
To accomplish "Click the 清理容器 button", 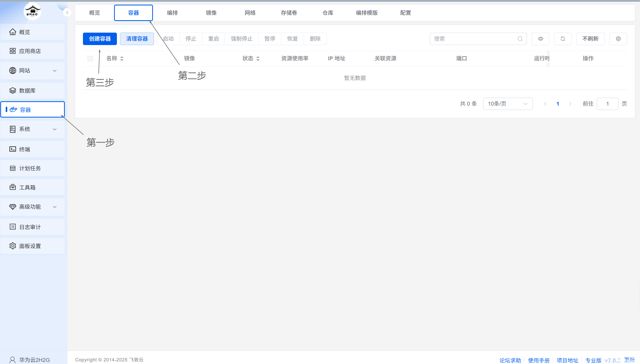I will pos(137,39).
